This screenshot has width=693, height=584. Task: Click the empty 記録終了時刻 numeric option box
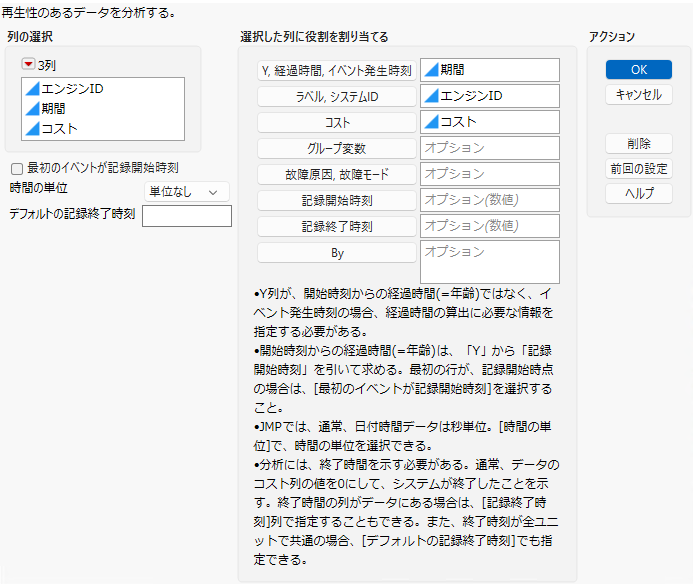click(x=490, y=226)
